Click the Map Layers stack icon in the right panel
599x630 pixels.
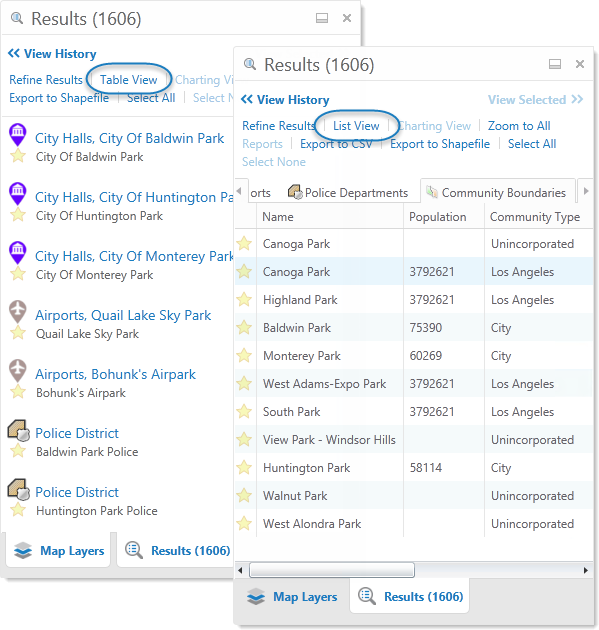[x=256, y=597]
